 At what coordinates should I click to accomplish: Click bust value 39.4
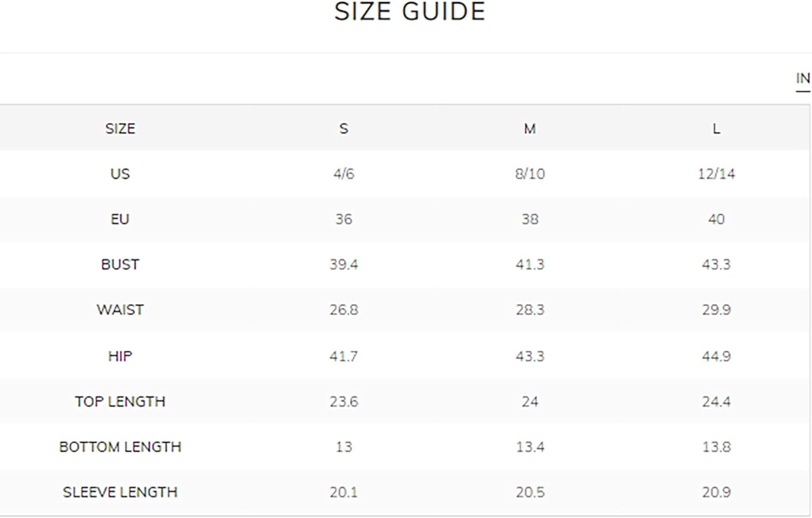344,264
